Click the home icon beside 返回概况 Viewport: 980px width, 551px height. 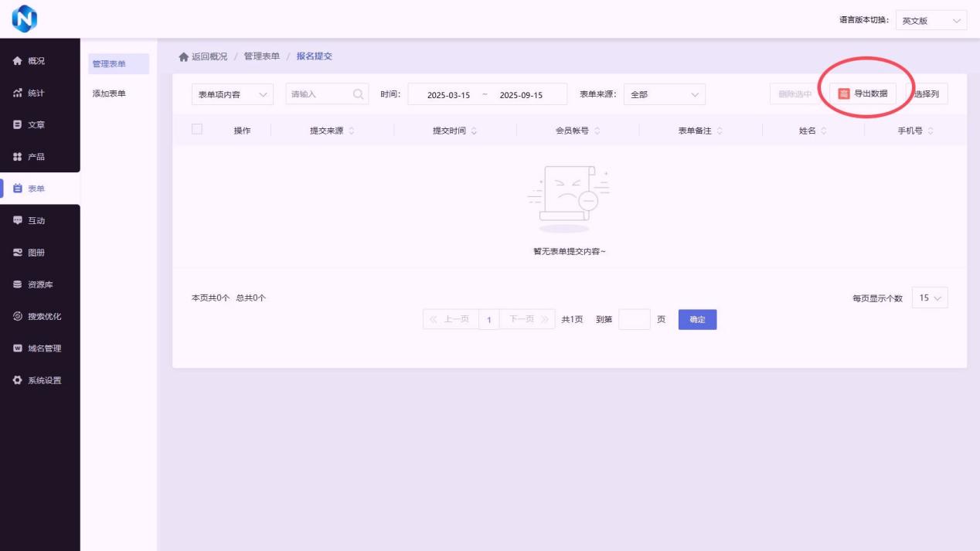click(x=183, y=57)
